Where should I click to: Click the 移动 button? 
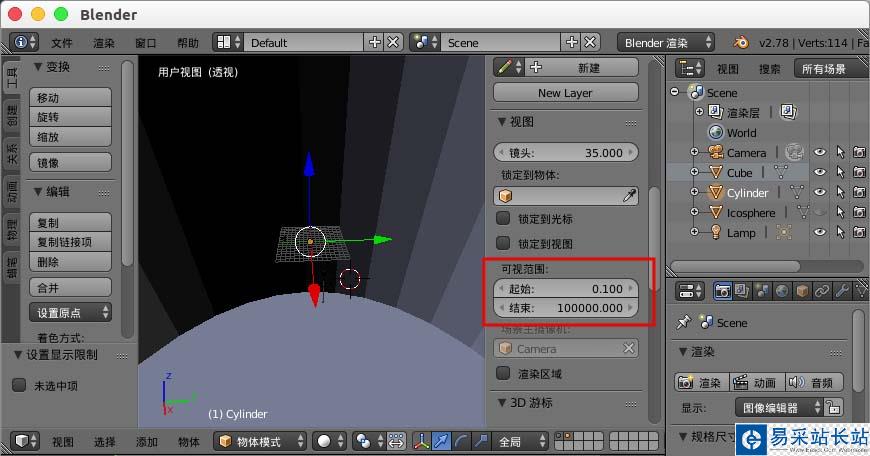point(70,97)
